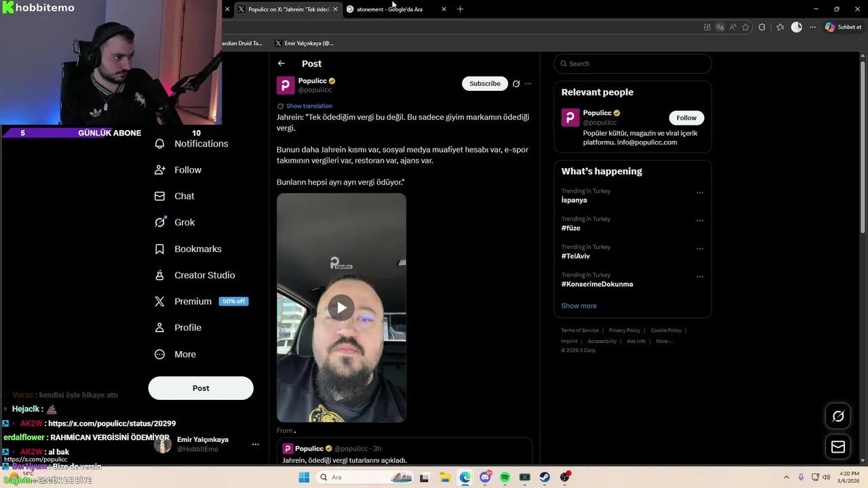The image size is (868, 488).
Task: Open volume control in system tray
Action: (x=826, y=477)
